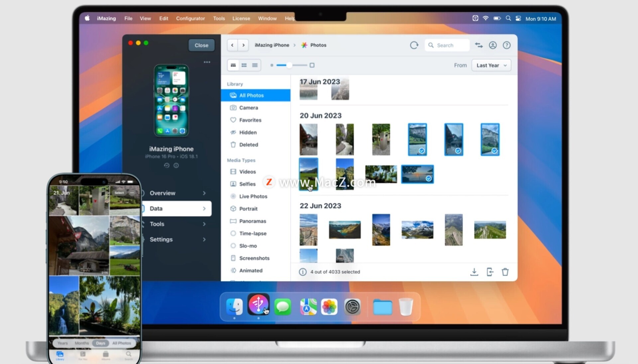638x364 pixels.
Task: Switch to the plain grid view button
Action: (244, 65)
